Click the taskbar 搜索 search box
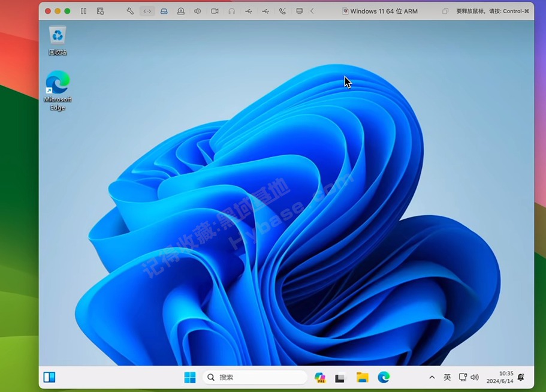 click(x=255, y=377)
